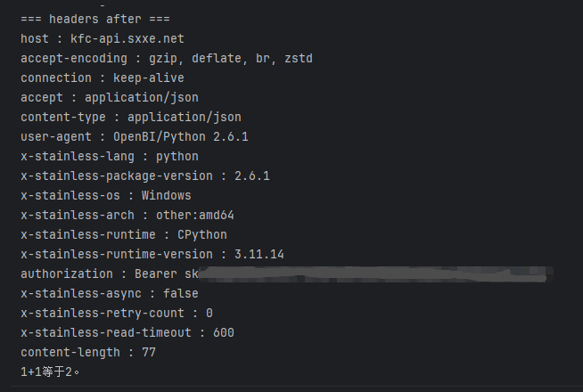Screen dimensions: 583x392
Task: Click the 'x-stainless-os : Windows' line
Action: (x=106, y=196)
